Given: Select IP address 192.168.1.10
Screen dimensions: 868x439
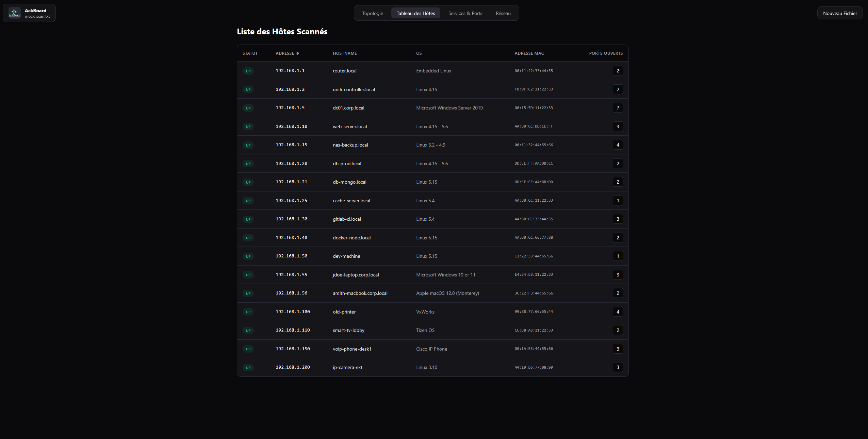Looking at the screenshot, I should (x=291, y=126).
